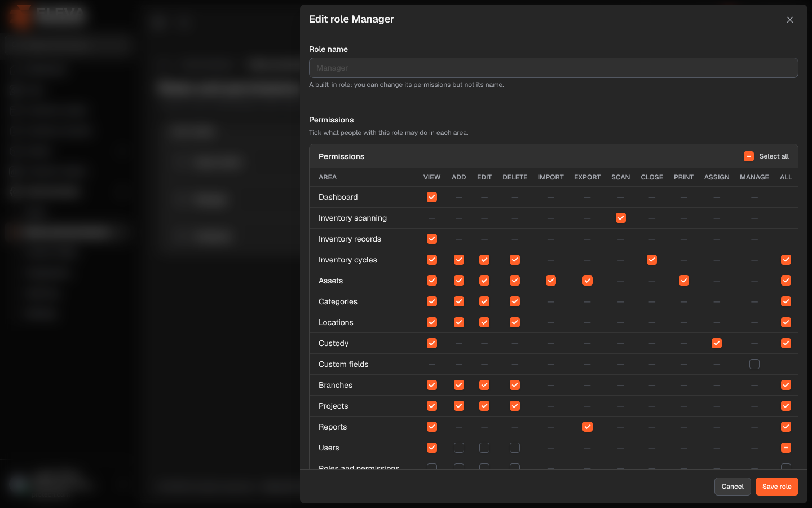Toggle the All checkbox for Inventory cycles
The width and height of the screenshot is (812, 508).
pyautogui.click(x=786, y=260)
